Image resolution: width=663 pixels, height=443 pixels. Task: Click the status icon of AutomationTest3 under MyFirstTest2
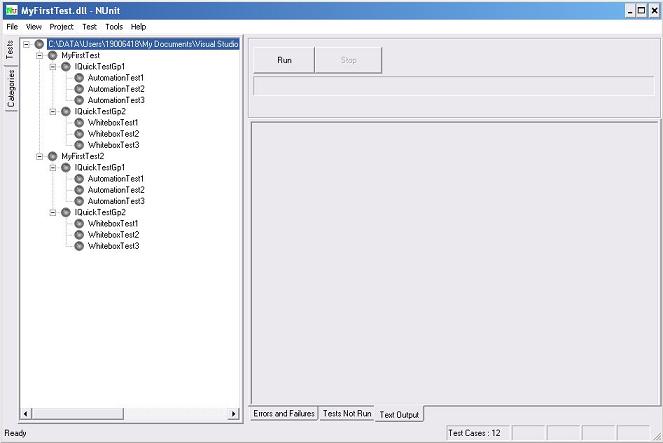[x=79, y=201]
